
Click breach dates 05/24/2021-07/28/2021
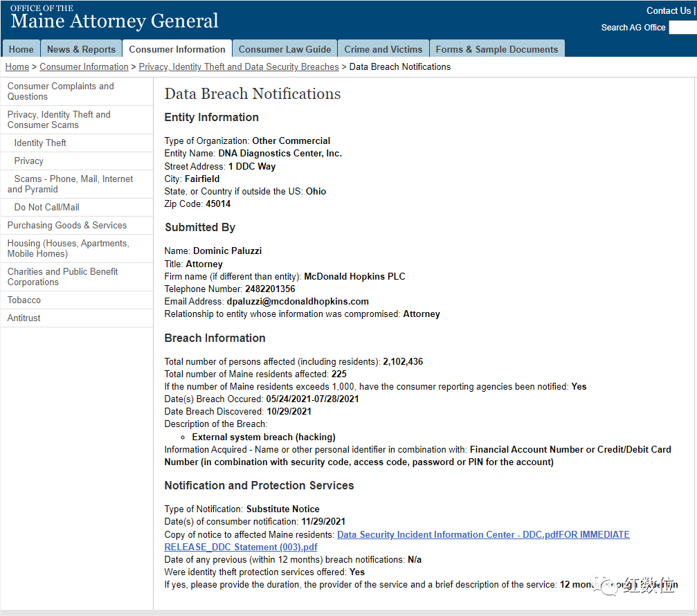click(x=312, y=399)
